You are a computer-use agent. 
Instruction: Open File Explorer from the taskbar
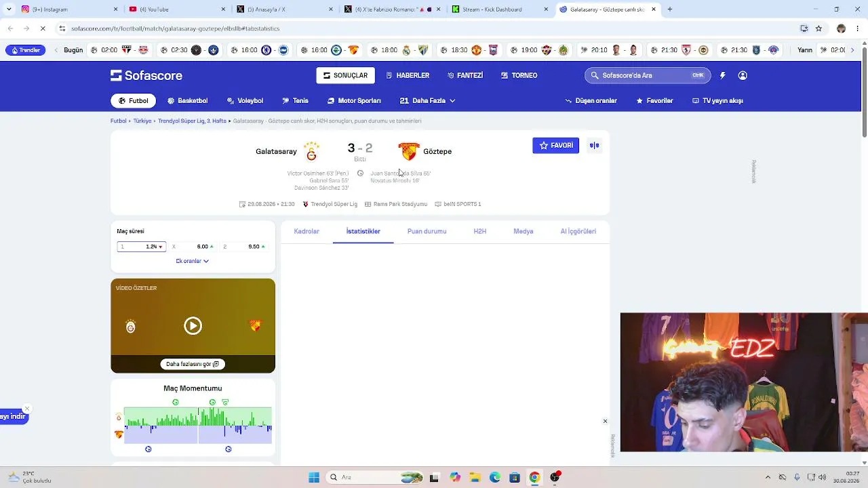475,477
